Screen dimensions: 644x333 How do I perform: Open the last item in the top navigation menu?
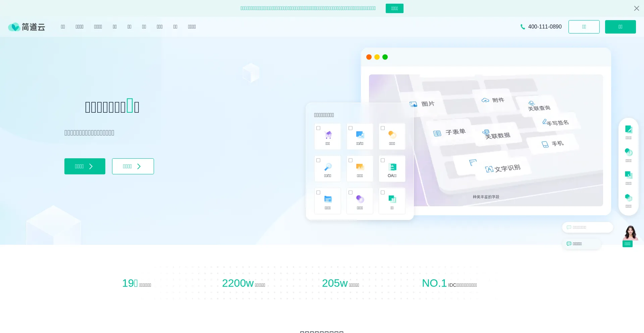192,27
